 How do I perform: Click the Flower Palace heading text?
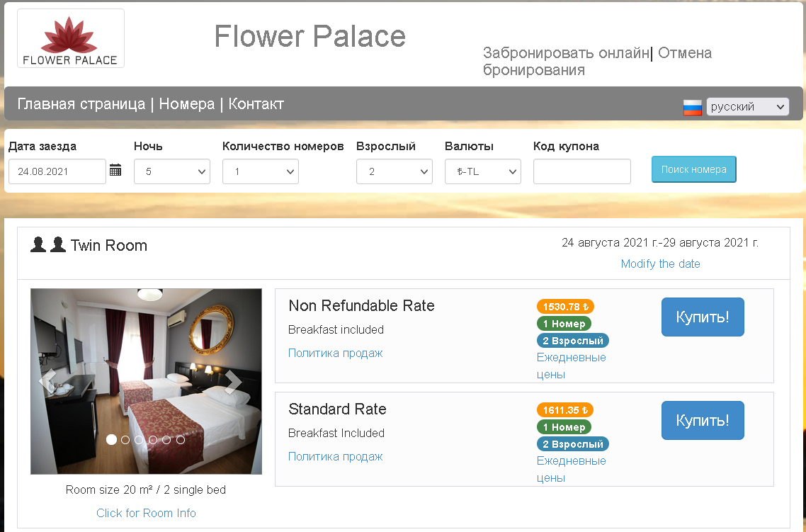pos(310,36)
